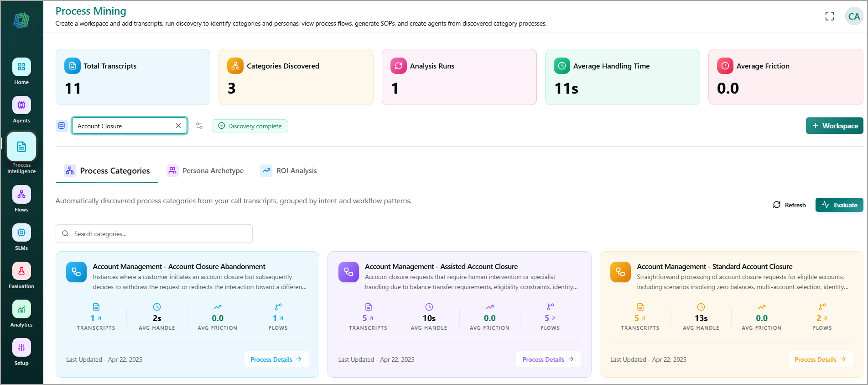Open SLMs in the sidebar
This screenshot has width=868, height=385.
point(21,237)
